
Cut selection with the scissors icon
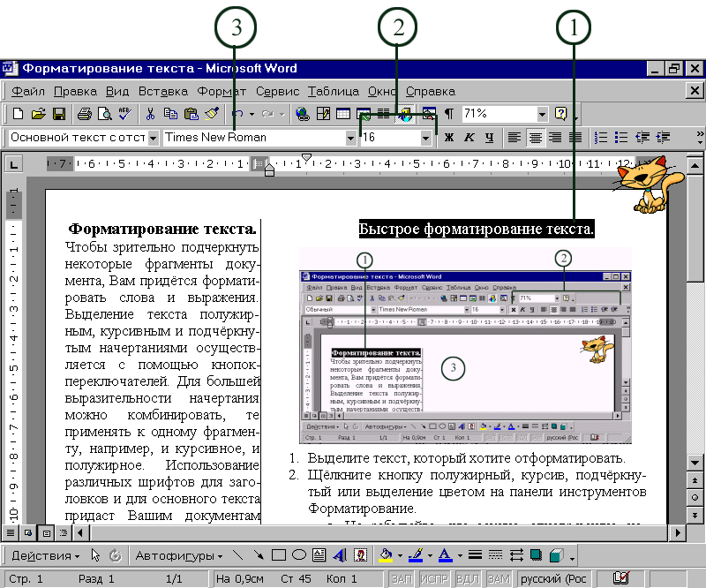pos(150,114)
